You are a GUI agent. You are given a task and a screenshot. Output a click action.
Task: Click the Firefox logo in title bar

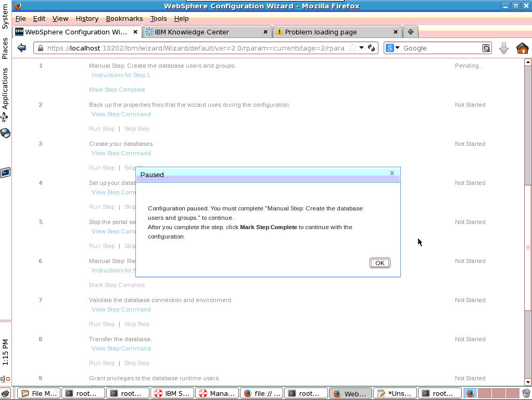pyautogui.click(x=18, y=6)
